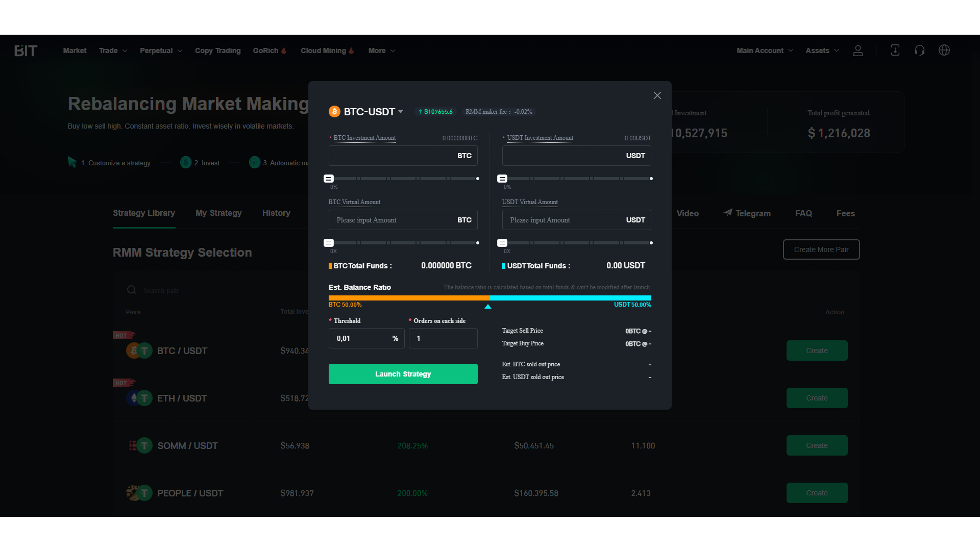This screenshot has width=980, height=551.
Task: Switch to History tab
Action: [x=276, y=213]
